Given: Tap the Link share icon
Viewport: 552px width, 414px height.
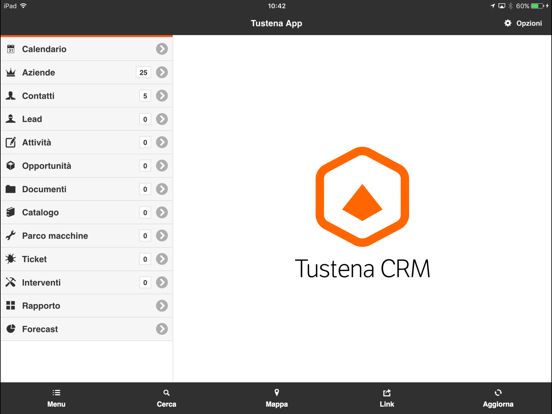Looking at the screenshot, I should (x=387, y=393).
